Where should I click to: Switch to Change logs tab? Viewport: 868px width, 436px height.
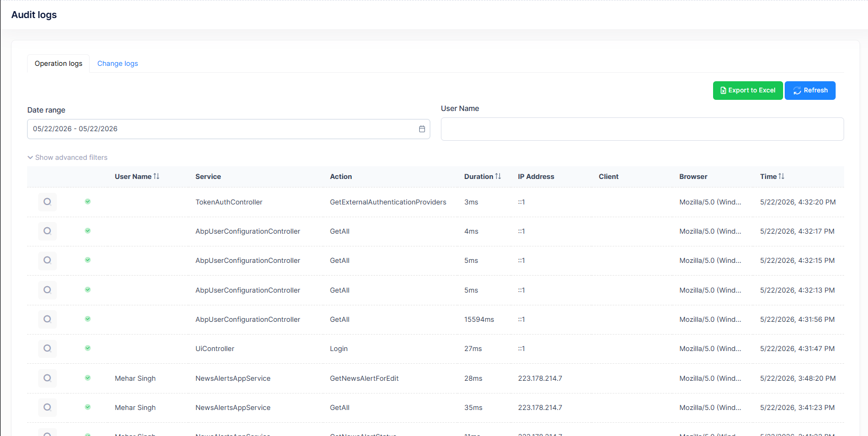pyautogui.click(x=118, y=64)
